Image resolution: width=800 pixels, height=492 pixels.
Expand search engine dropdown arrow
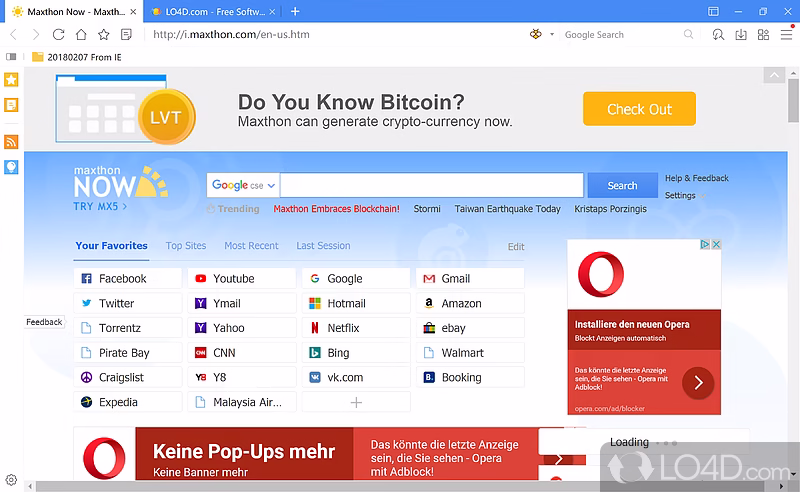[x=552, y=35]
